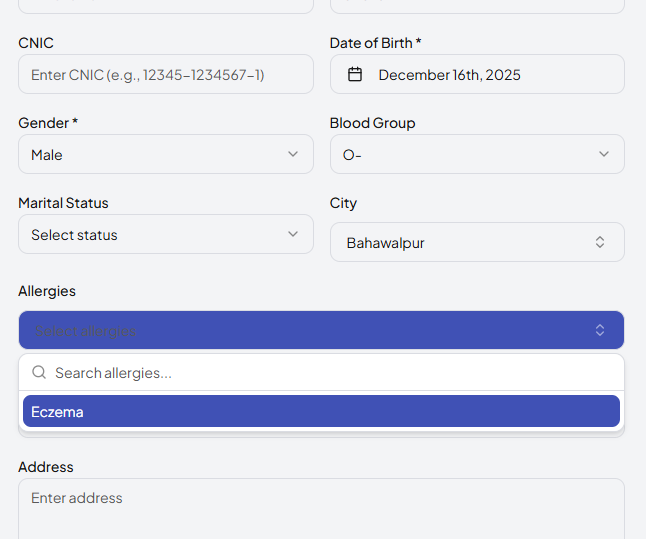646x539 pixels.
Task: Click the magnifier icon in allergies search
Action: [39, 372]
